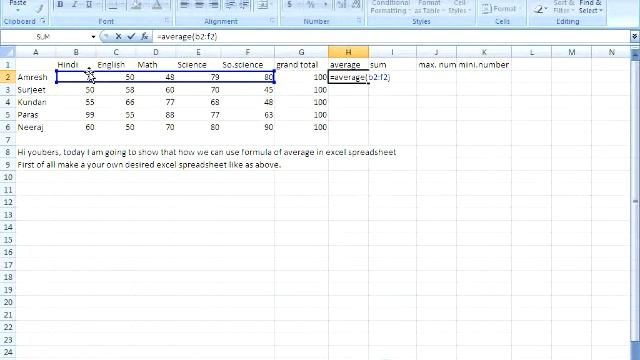Confirm the formula with the checkmark

pos(131,37)
